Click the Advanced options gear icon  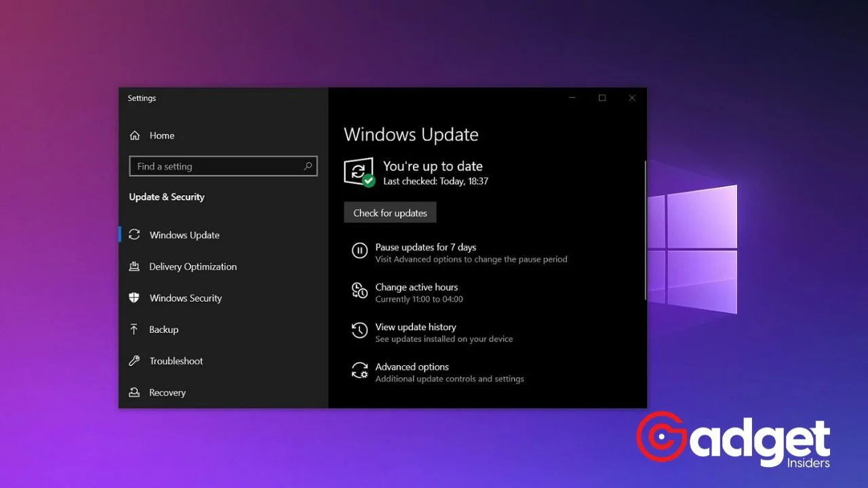click(359, 371)
